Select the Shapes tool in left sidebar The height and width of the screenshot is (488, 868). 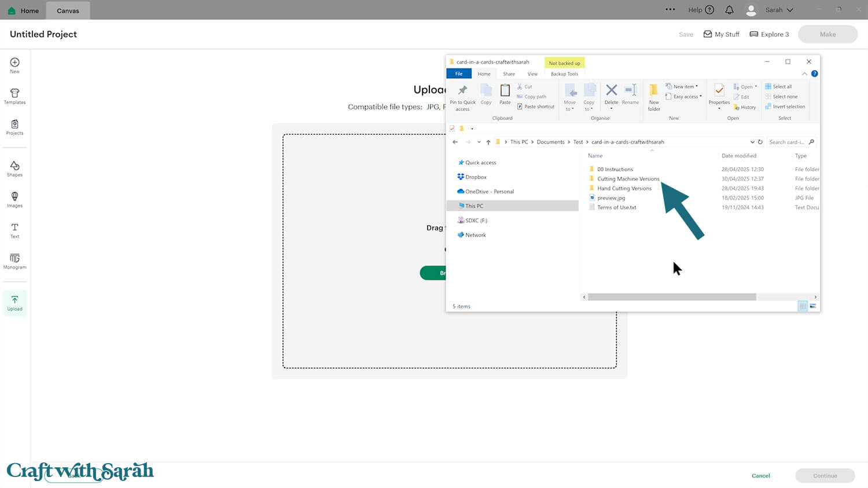pyautogui.click(x=14, y=168)
